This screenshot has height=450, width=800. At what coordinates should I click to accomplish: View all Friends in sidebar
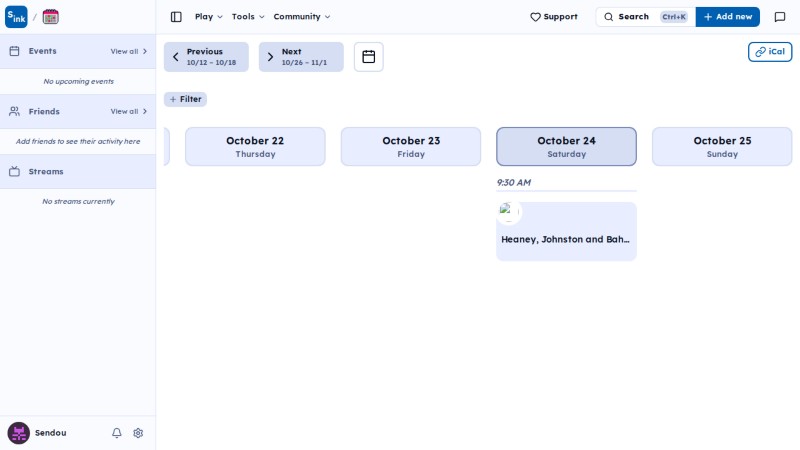129,111
